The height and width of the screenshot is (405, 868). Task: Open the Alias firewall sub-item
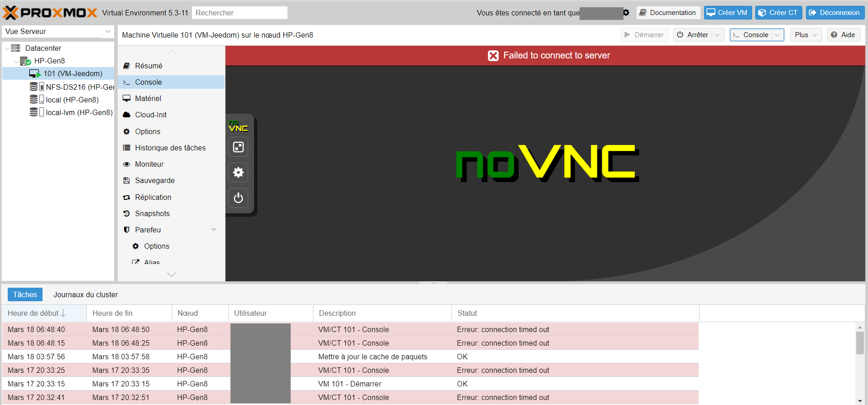tap(171, 262)
